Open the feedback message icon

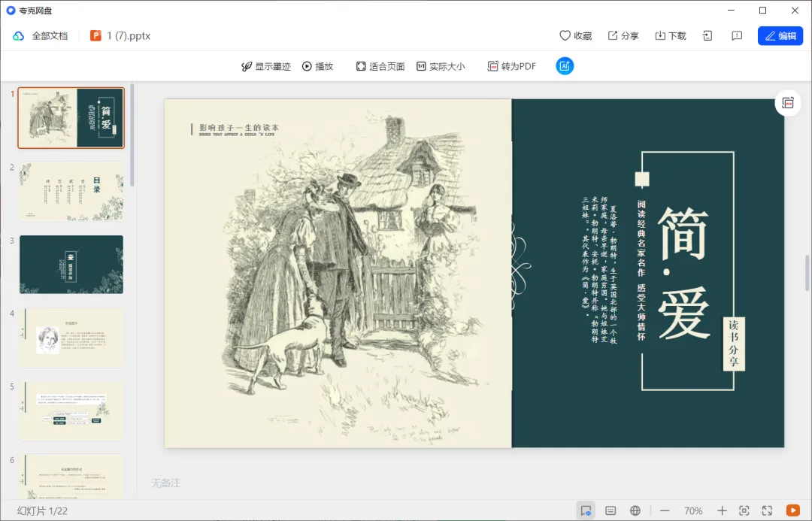(x=737, y=36)
